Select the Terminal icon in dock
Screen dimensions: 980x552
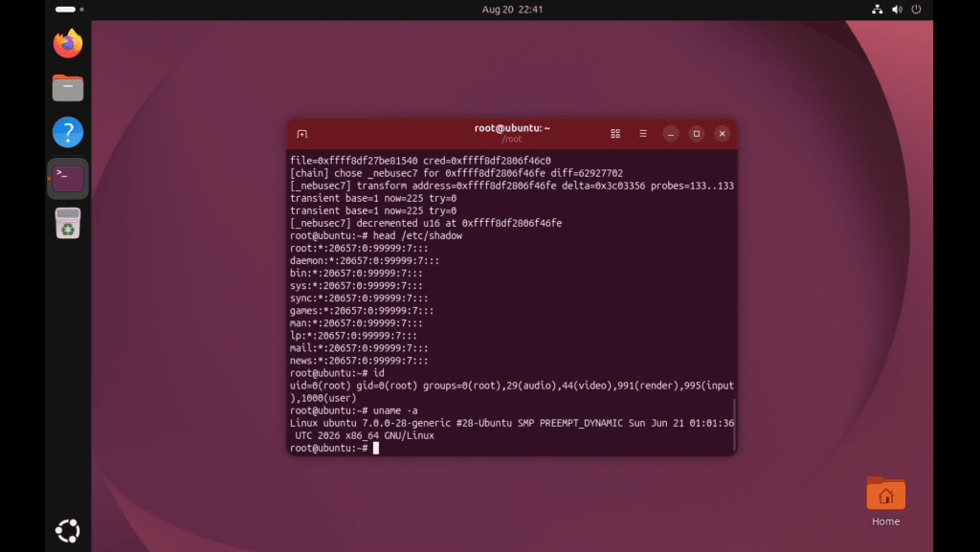(68, 179)
